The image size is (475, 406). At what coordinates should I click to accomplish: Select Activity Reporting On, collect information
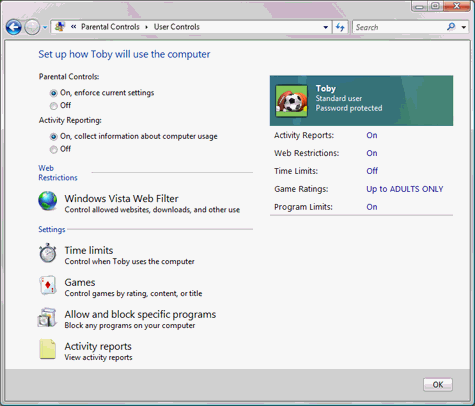click(x=53, y=137)
